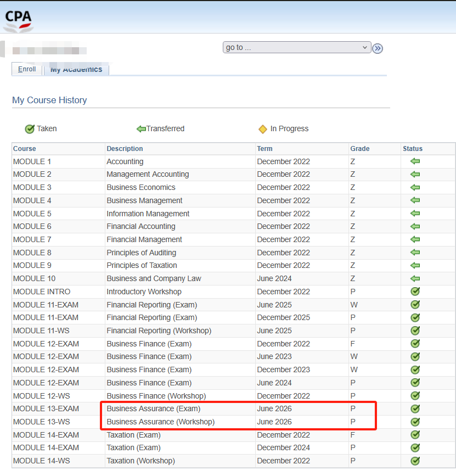The width and height of the screenshot is (456, 476).
Task: Click the CPA logo
Action: [19, 21]
